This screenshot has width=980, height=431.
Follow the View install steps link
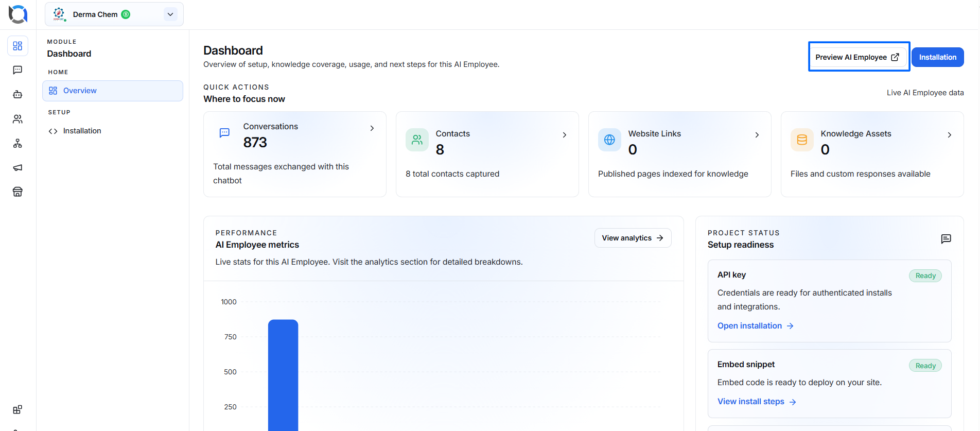757,402
